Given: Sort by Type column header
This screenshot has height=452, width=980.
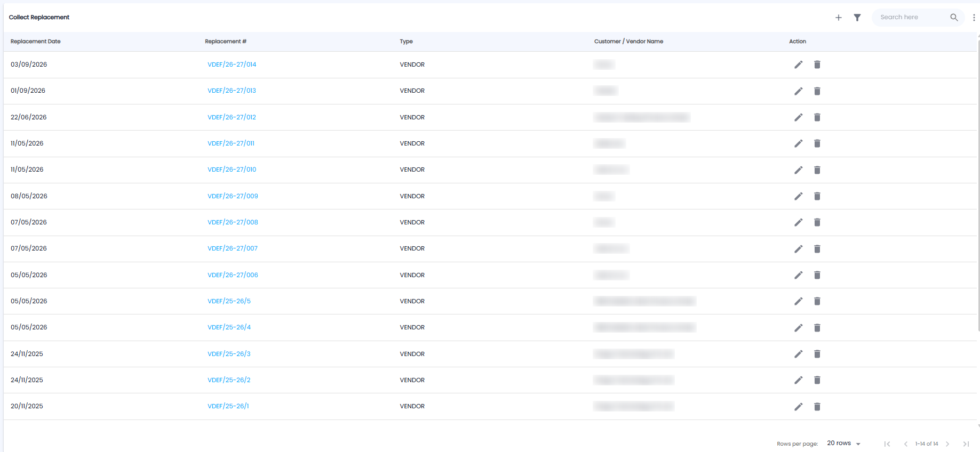Looking at the screenshot, I should (407, 42).
